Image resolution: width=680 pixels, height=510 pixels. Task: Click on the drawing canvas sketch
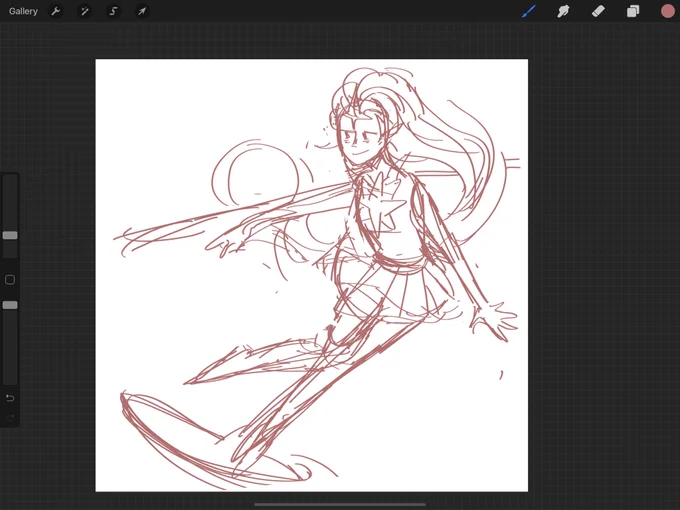(311, 275)
